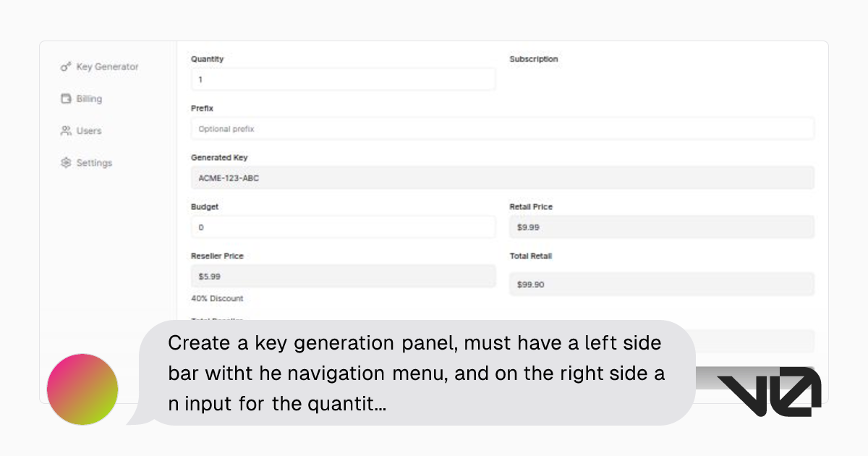Click the Reseller Price $5.99 field
This screenshot has height=456, width=868.
[x=342, y=276]
